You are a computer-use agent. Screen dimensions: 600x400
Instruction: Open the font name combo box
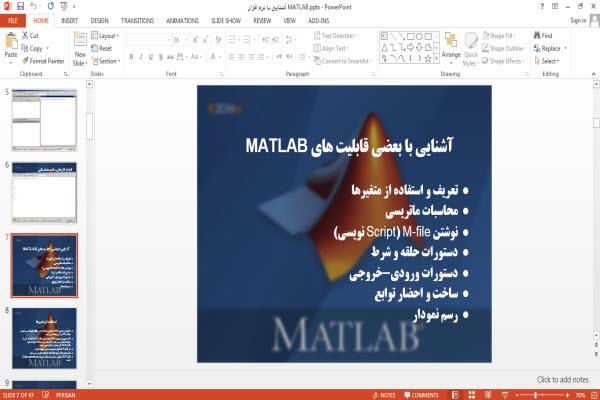pos(149,40)
